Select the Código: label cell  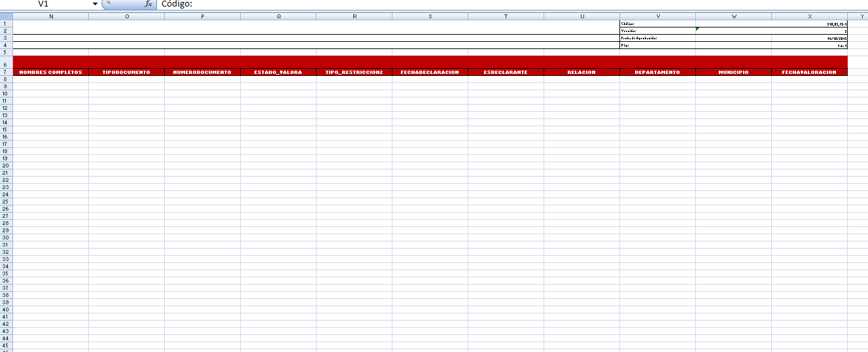coord(657,24)
